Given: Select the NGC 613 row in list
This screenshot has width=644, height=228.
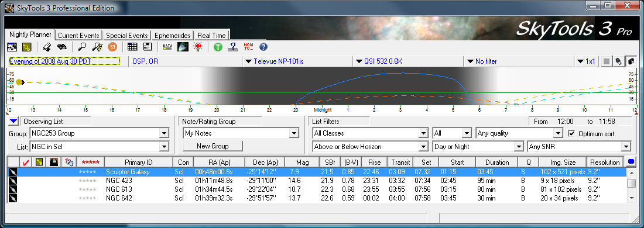Looking at the screenshot, I should (x=317, y=189).
